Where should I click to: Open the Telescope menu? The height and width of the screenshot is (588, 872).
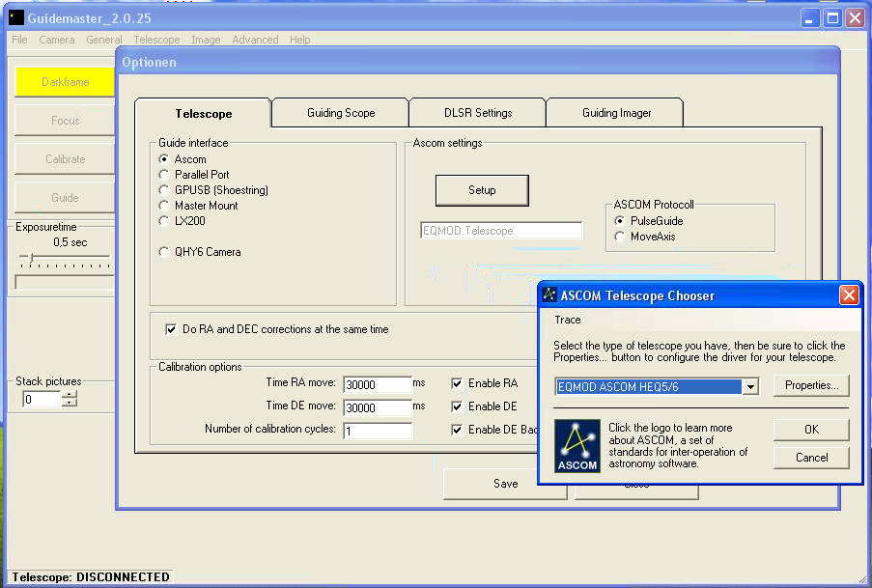(x=156, y=40)
